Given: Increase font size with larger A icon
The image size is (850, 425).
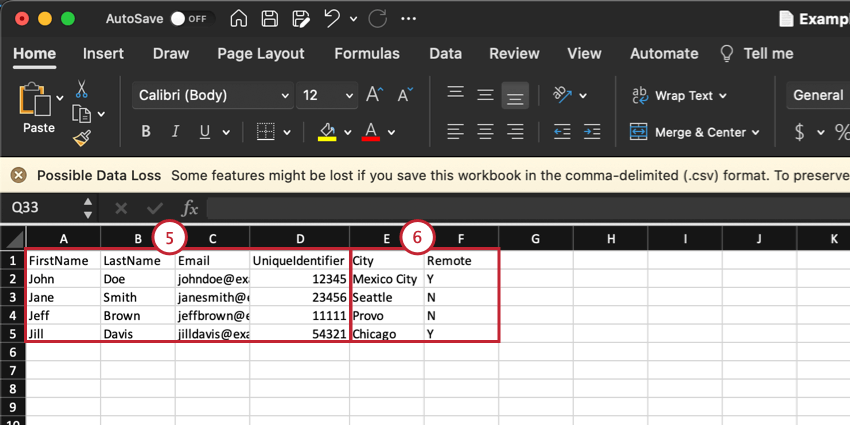Looking at the screenshot, I should coord(374,95).
